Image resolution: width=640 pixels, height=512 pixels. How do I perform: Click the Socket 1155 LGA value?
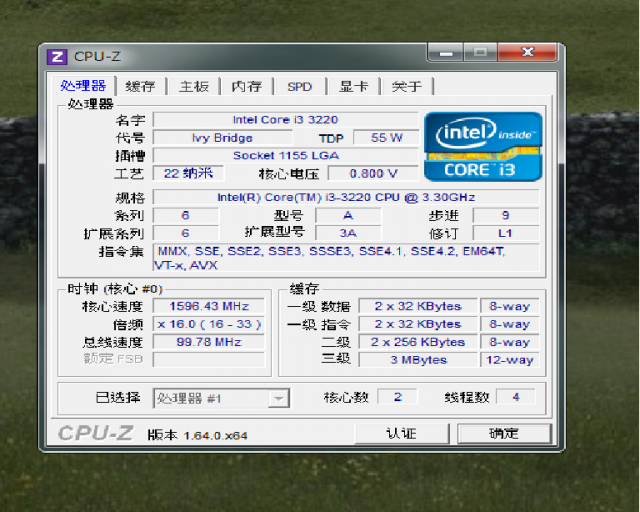(286, 156)
